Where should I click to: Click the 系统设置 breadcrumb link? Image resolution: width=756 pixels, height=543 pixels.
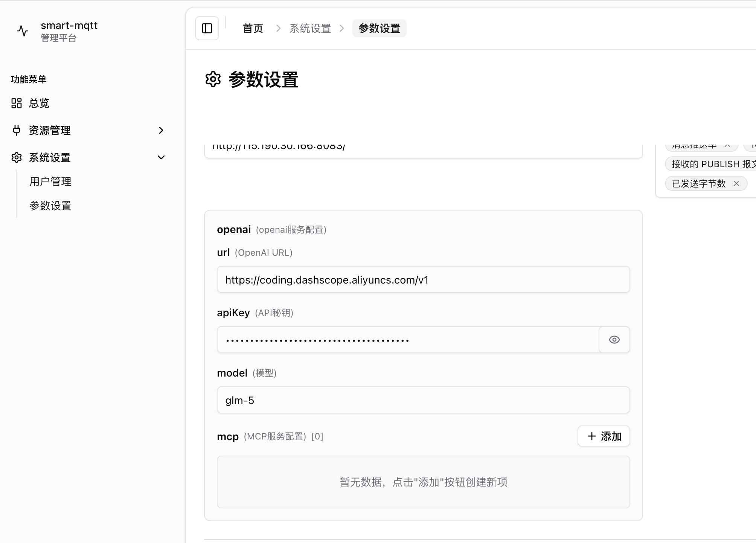[x=310, y=28]
